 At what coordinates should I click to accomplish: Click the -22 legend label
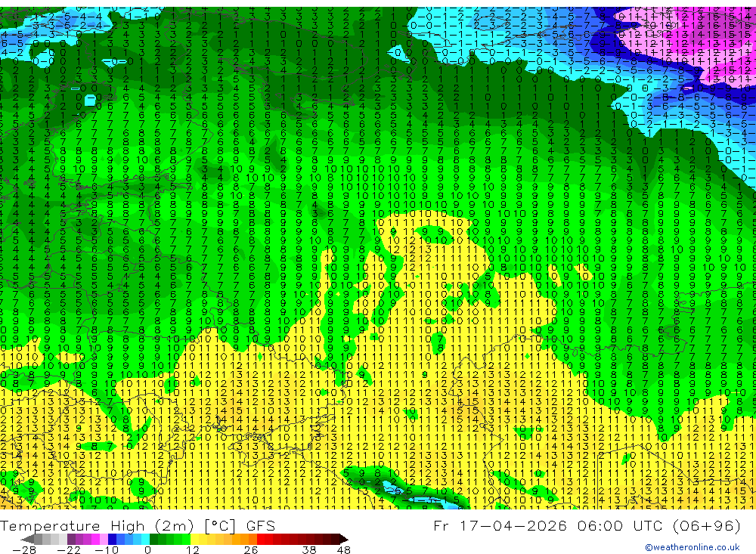point(69,550)
